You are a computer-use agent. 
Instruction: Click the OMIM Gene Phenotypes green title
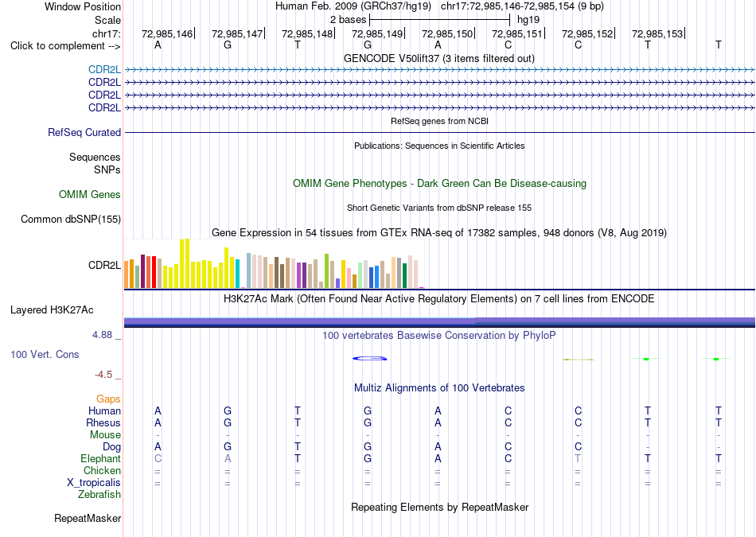click(x=439, y=184)
